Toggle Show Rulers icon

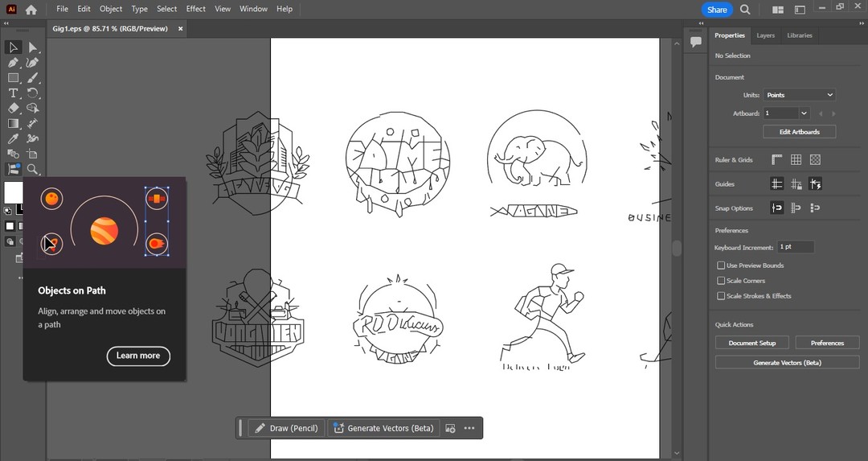(777, 160)
